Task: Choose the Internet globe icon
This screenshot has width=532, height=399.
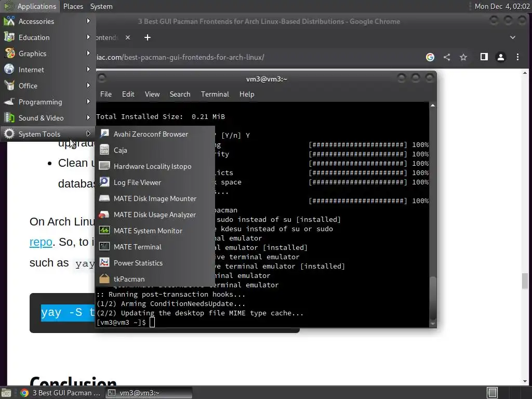Action: pyautogui.click(x=9, y=69)
